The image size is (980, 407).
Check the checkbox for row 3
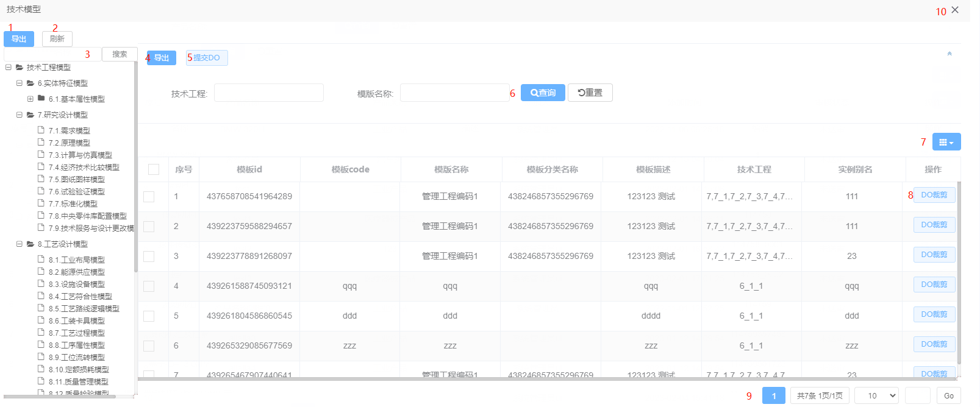click(149, 257)
